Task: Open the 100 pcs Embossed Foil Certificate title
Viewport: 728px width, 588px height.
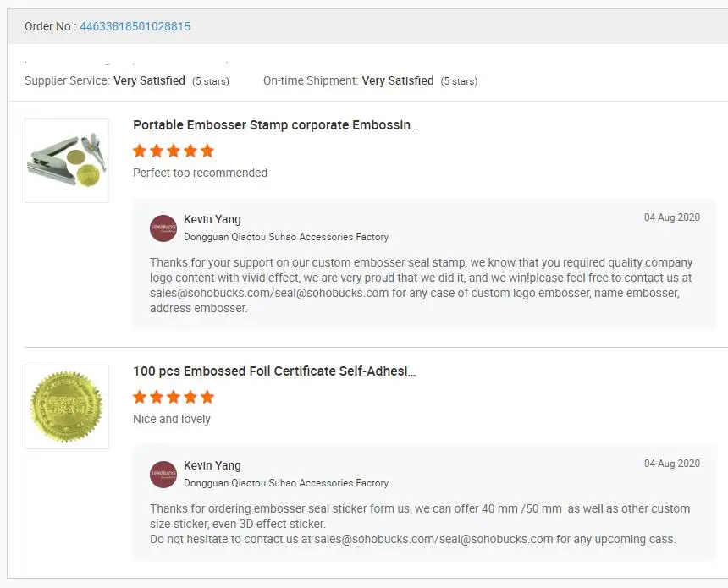Action: pos(274,371)
